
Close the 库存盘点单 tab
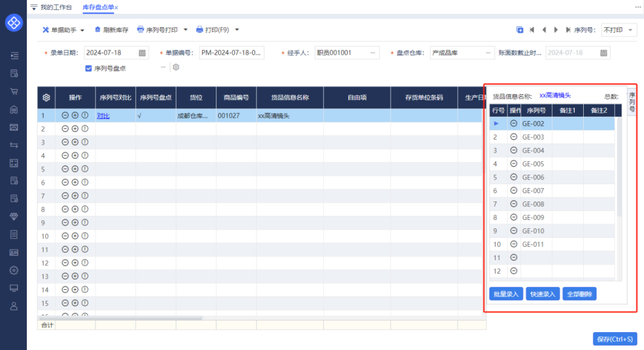116,7
